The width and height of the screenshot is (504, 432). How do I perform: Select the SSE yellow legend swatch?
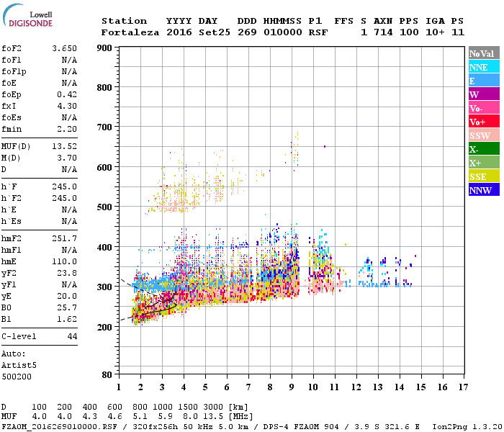click(484, 176)
